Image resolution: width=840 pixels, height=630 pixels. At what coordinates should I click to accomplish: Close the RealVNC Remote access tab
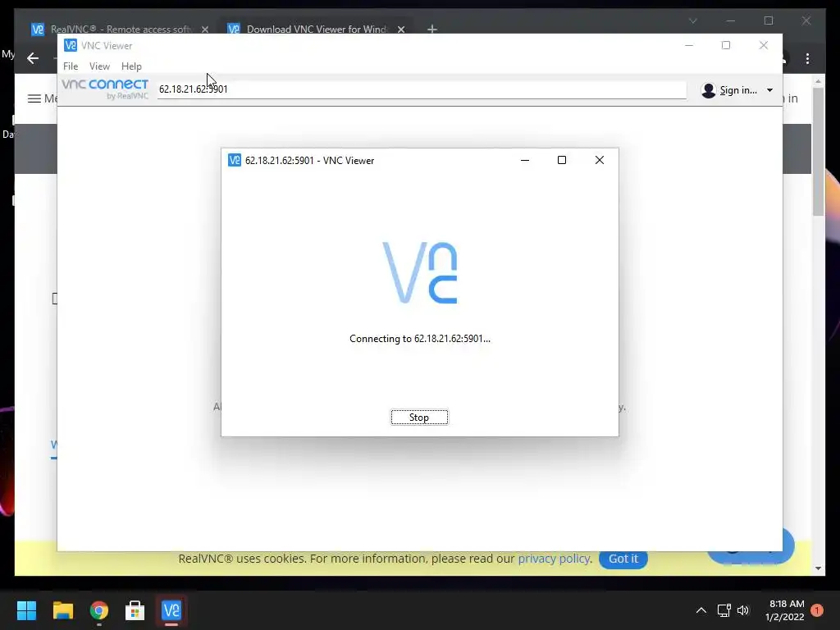coord(205,30)
